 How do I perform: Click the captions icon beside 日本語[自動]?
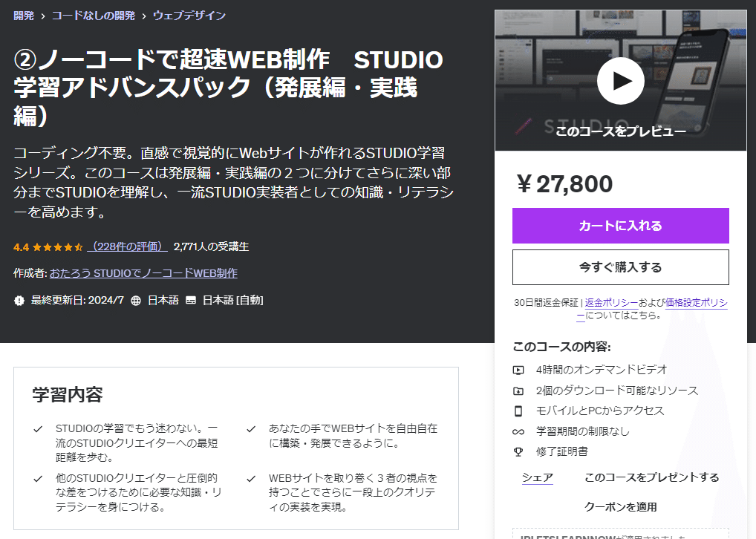[x=191, y=300]
